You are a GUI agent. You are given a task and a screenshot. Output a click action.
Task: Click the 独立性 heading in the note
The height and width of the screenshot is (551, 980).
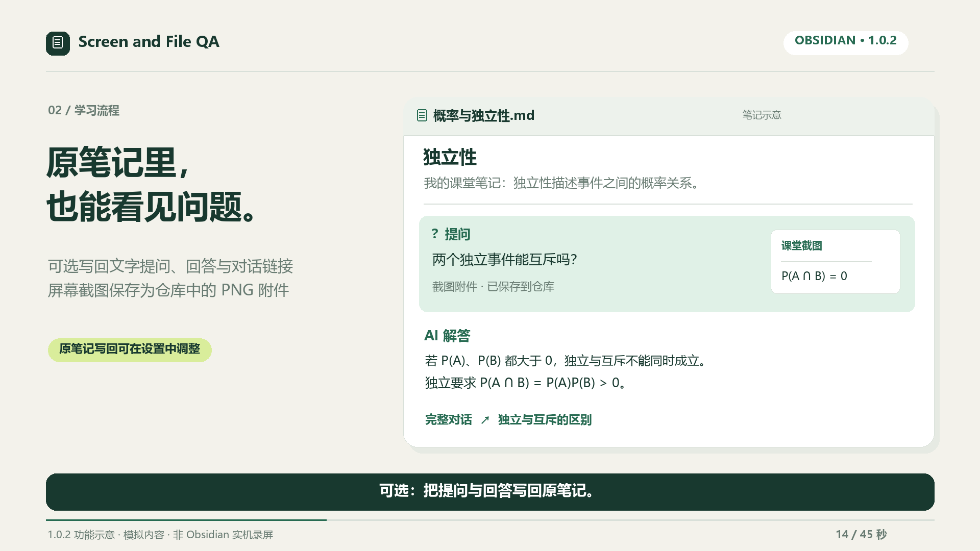450,157
